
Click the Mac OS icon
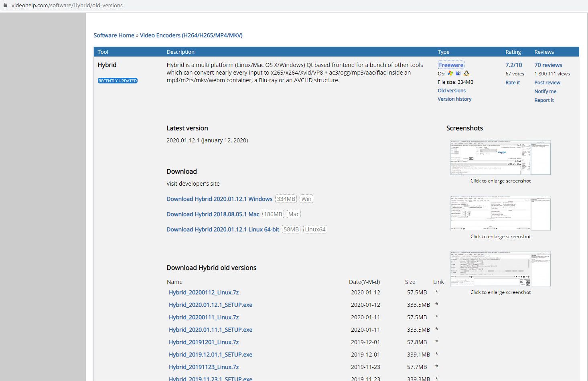458,73
